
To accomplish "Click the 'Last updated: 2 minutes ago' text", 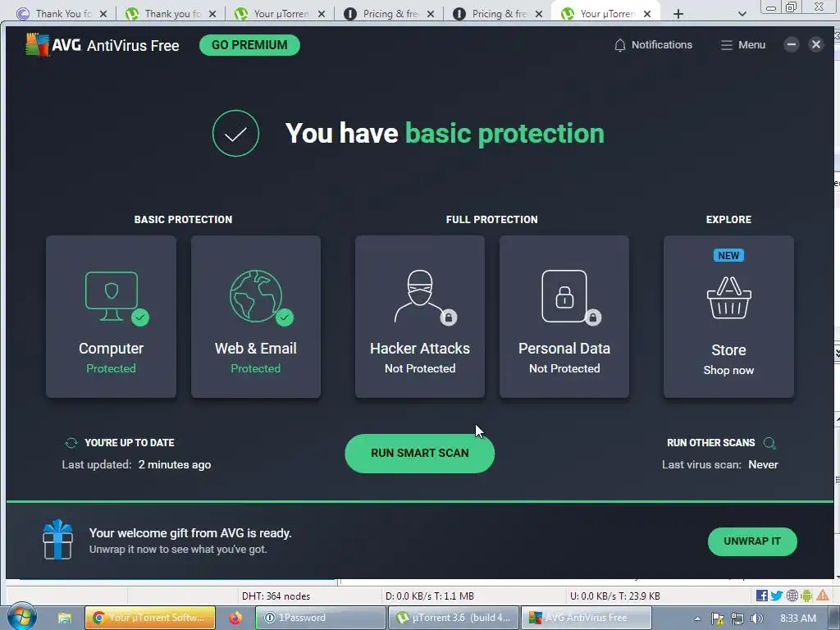I will click(137, 464).
